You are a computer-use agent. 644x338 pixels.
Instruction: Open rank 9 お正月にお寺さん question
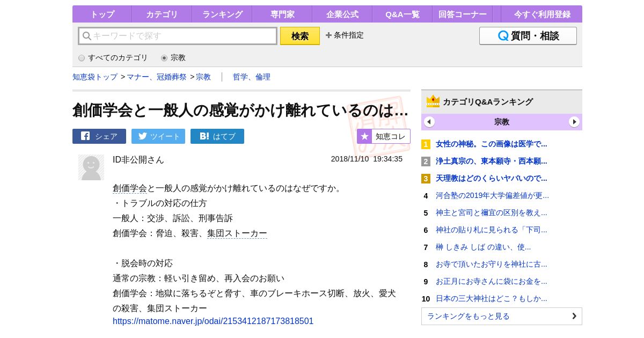pos(492,281)
